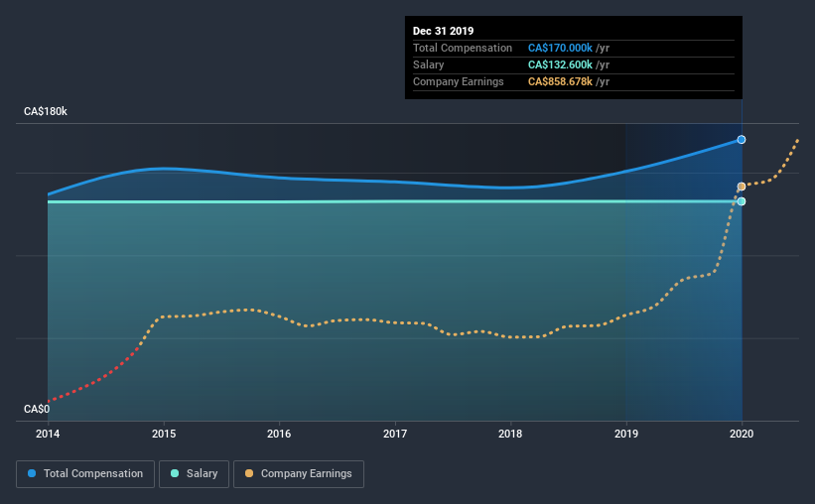This screenshot has height=504, width=815.
Task: Click the CA$0 y-axis label
Action: click(37, 410)
